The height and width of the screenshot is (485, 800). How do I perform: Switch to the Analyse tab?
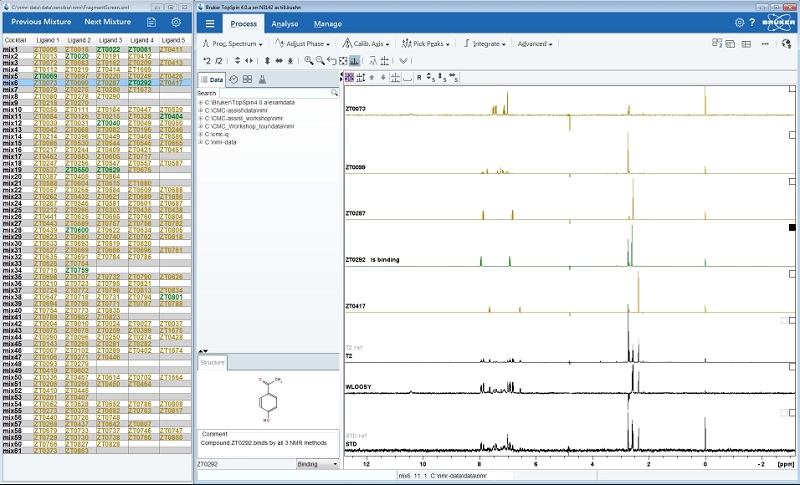[x=284, y=23]
